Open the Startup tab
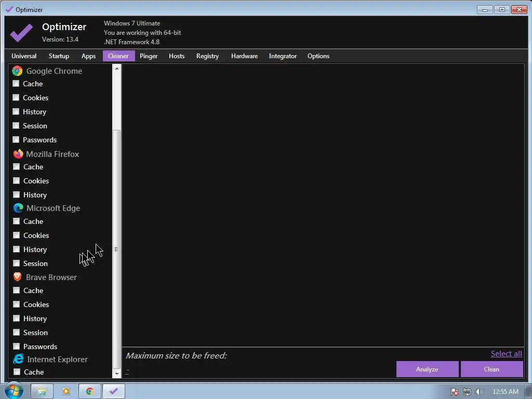This screenshot has height=399, width=532. [59, 56]
